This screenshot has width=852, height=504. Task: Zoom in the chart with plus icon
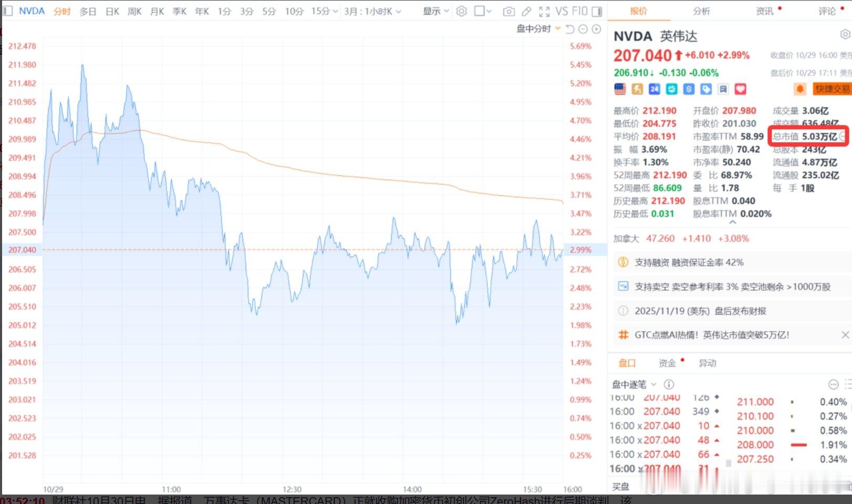[596, 29]
